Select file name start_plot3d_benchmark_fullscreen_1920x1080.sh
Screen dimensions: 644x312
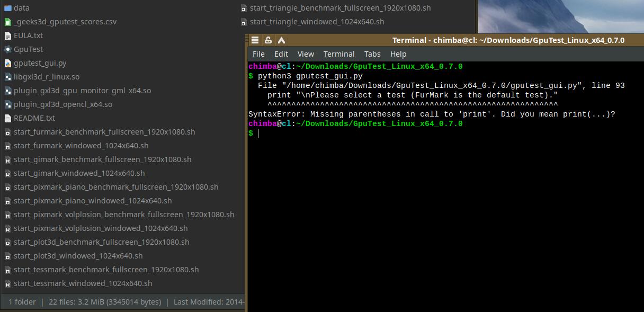point(102,242)
